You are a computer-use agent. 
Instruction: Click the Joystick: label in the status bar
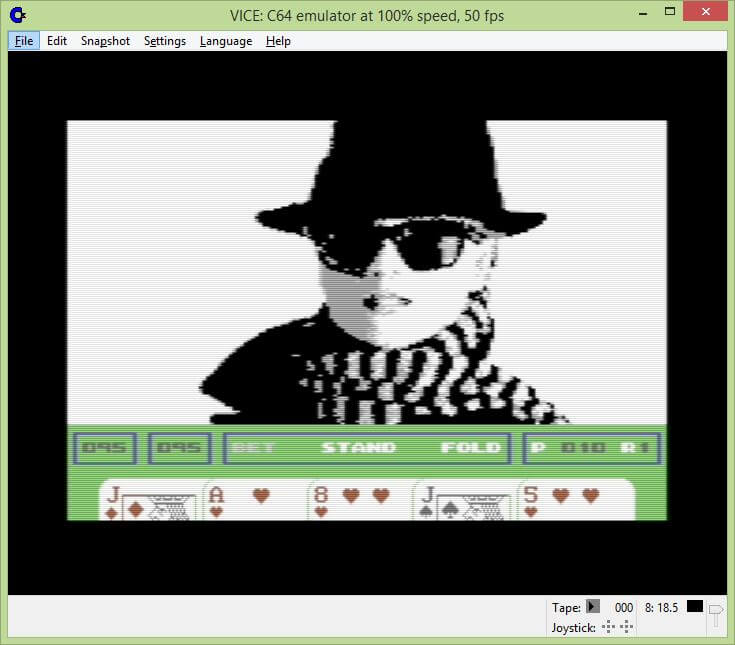coord(574,627)
